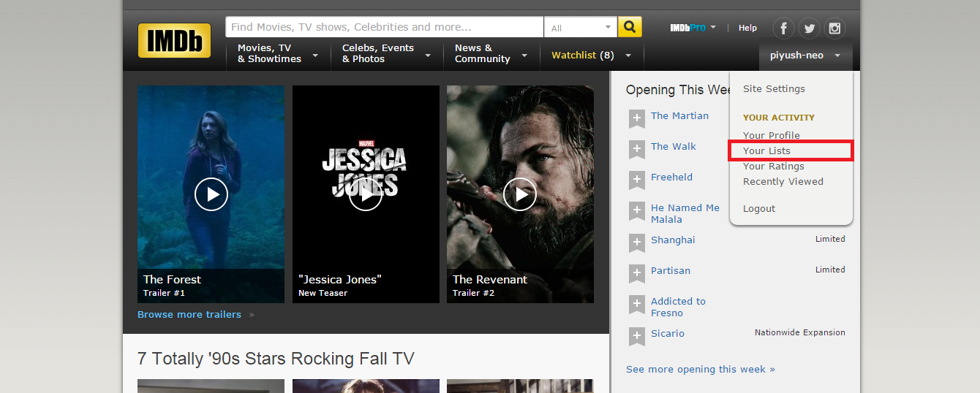This screenshot has width=980, height=393.
Task: Open the Watchlist (8) link
Action: click(x=583, y=56)
